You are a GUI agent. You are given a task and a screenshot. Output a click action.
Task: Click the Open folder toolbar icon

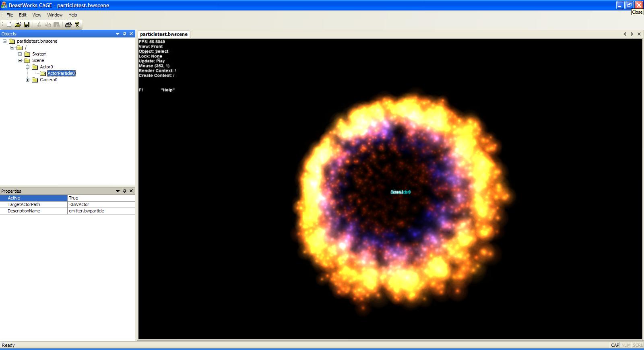pos(18,25)
